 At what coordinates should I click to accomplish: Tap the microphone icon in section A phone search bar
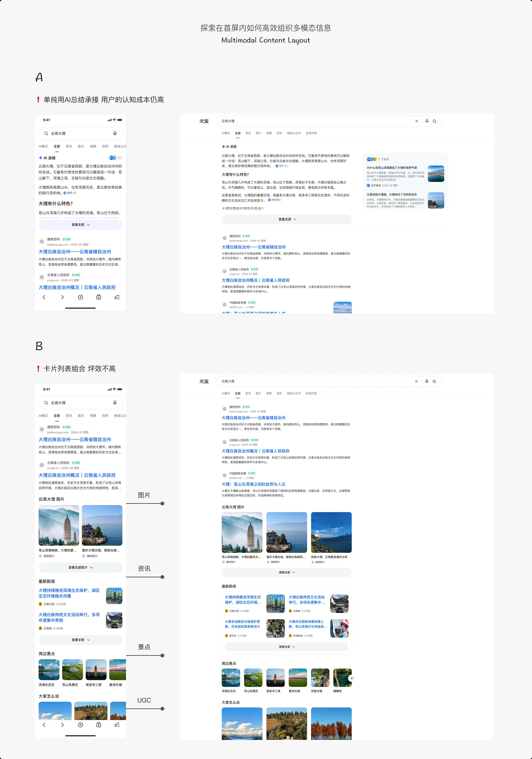pos(115,133)
